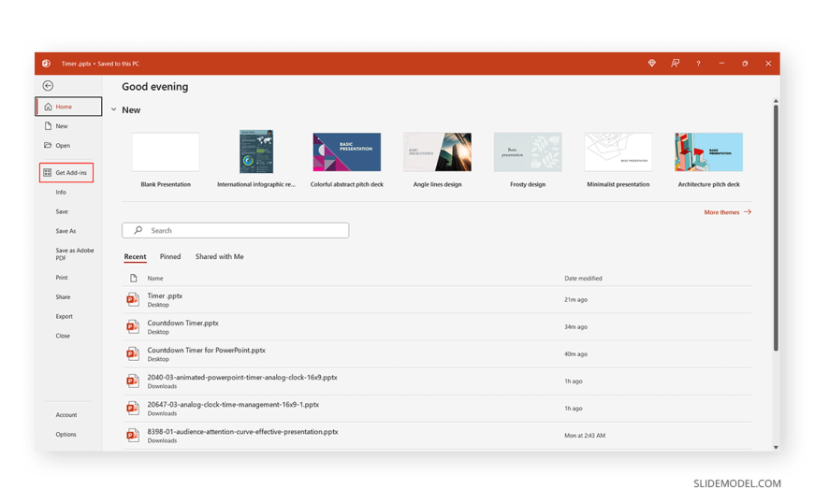814x504 pixels.
Task: Open Countdown Timer.pptx from recent list
Action: click(x=437, y=326)
